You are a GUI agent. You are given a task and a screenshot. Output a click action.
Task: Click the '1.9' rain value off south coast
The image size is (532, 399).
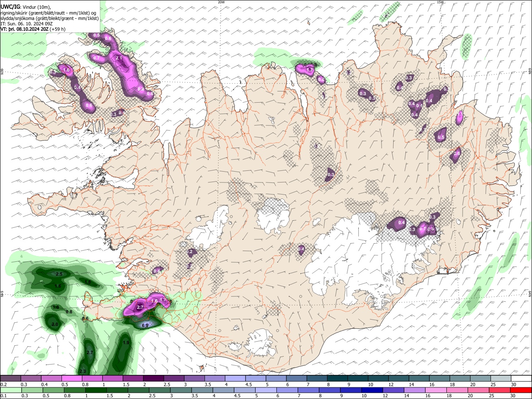pos(126,342)
